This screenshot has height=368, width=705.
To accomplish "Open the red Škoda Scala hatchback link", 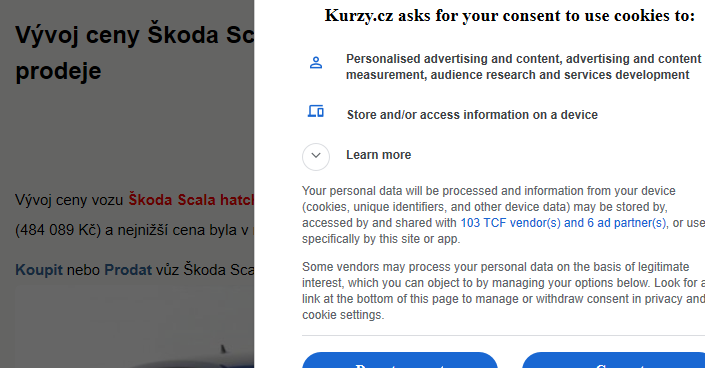I will pyautogui.click(x=191, y=199).
